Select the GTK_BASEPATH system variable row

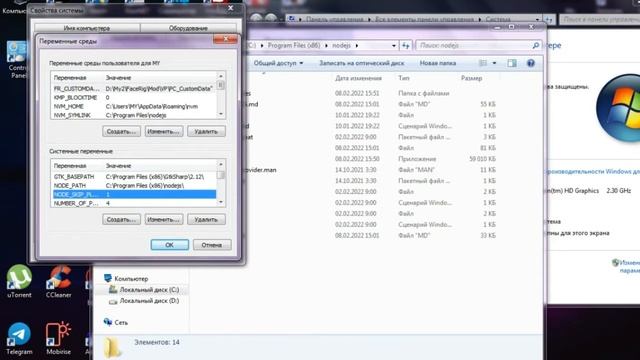pyautogui.click(x=134, y=177)
